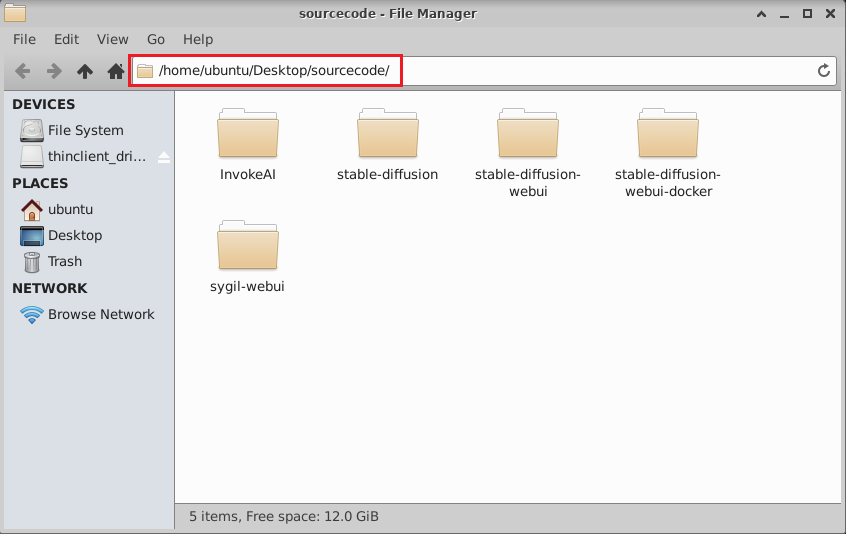Image resolution: width=846 pixels, height=534 pixels.
Task: Click the thinclient_dri... drive icon
Action: coord(32,156)
